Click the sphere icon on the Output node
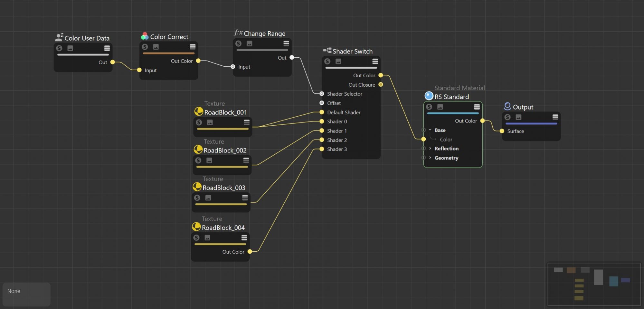The width and height of the screenshot is (644, 309). pyautogui.click(x=507, y=106)
